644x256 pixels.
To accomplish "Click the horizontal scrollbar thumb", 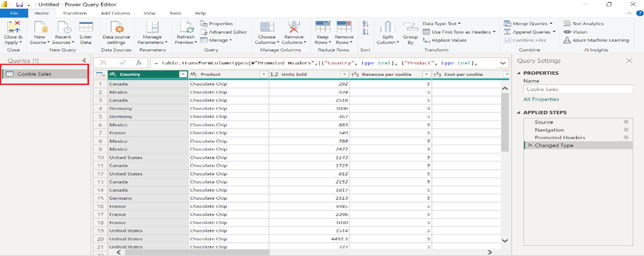I will coord(197,252).
